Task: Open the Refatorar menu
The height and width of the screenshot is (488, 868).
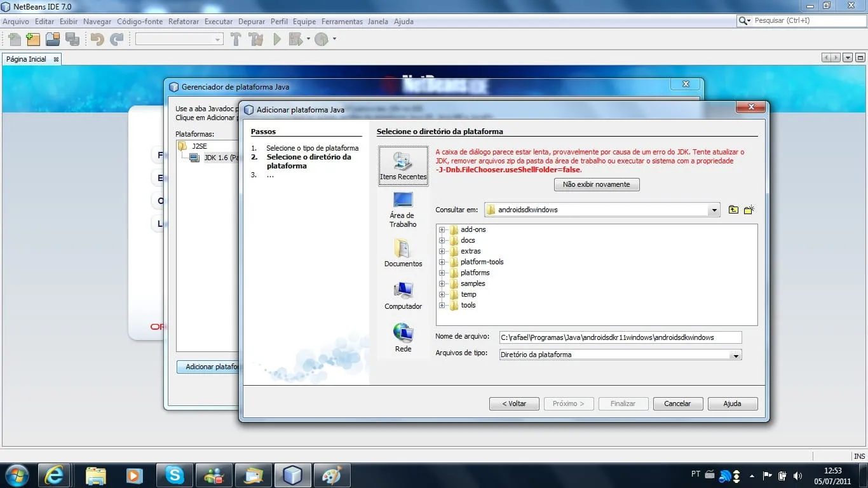Action: 184,22
